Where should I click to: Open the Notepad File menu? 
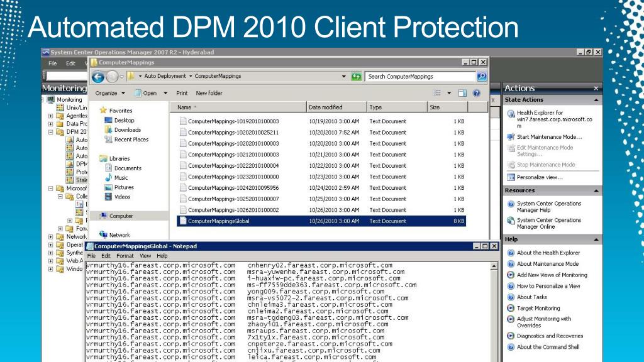[91, 256]
